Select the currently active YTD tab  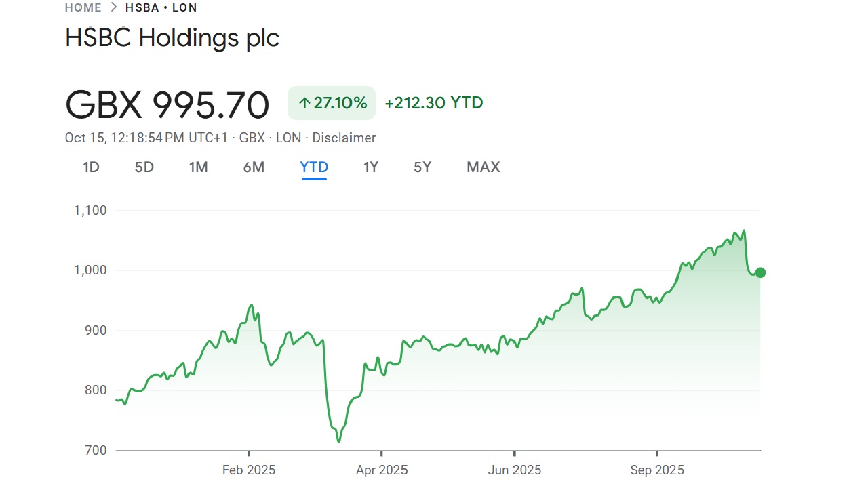click(313, 167)
